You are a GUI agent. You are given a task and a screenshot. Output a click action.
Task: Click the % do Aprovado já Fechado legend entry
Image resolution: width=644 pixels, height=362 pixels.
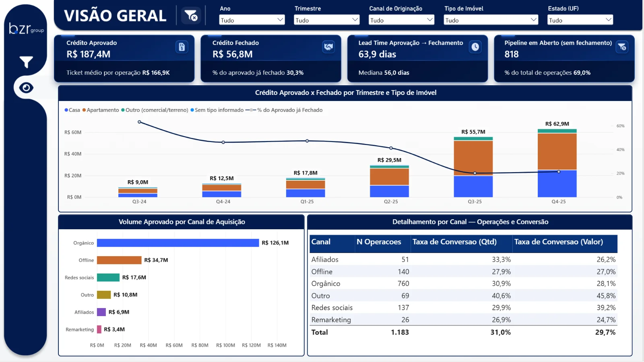click(x=284, y=110)
